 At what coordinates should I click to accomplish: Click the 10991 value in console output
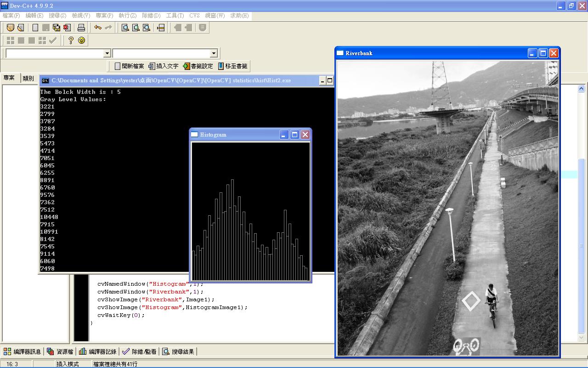pyautogui.click(x=49, y=231)
